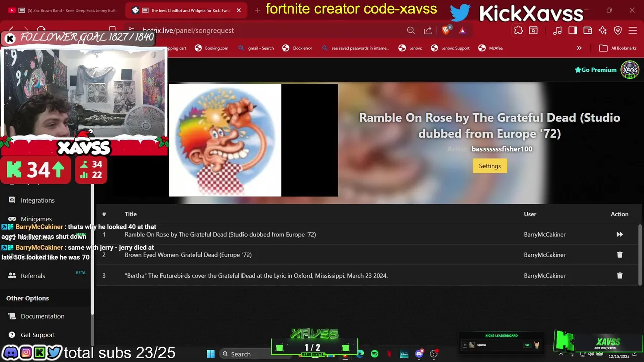Open Netflix from the taskbar
This screenshot has width=644, height=362.
[389, 354]
